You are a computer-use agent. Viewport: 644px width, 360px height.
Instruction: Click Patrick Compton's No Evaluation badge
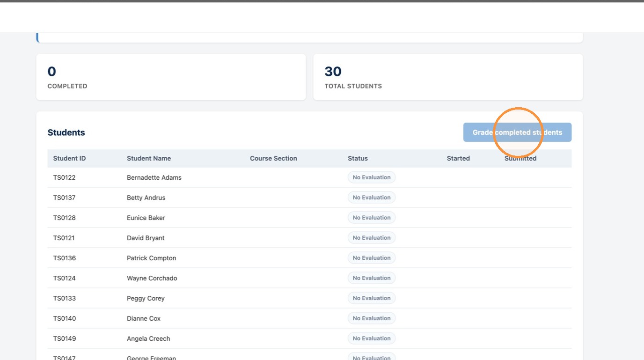point(372,258)
